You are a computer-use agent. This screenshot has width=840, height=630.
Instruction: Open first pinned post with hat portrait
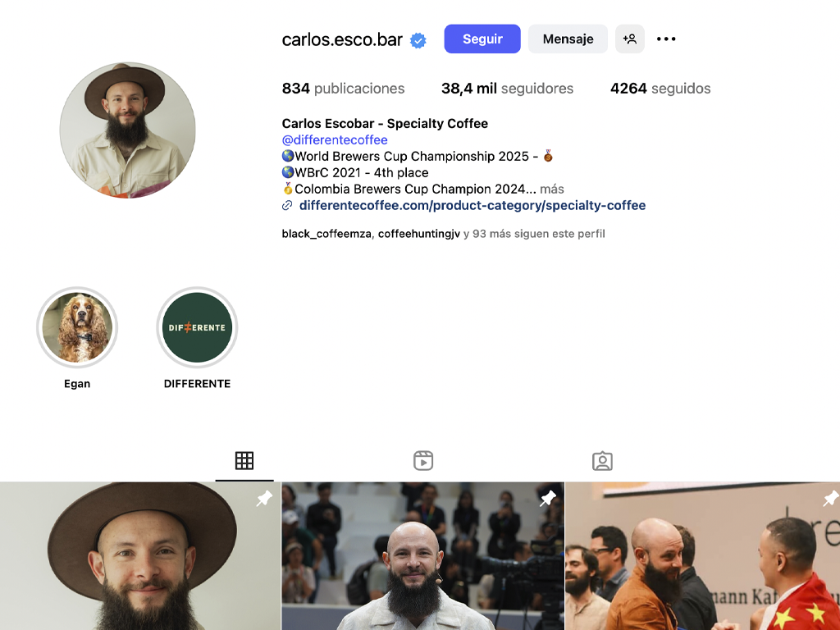coord(140,556)
